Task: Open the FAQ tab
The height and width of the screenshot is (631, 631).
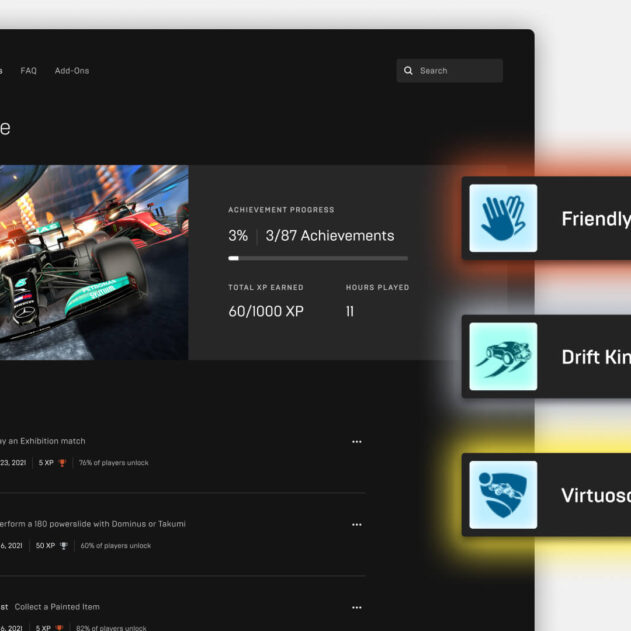Action: click(29, 71)
